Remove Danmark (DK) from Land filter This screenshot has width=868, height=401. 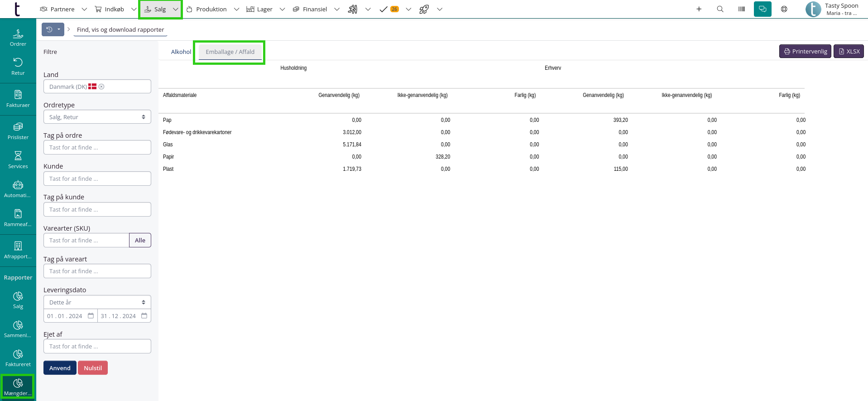101,87
